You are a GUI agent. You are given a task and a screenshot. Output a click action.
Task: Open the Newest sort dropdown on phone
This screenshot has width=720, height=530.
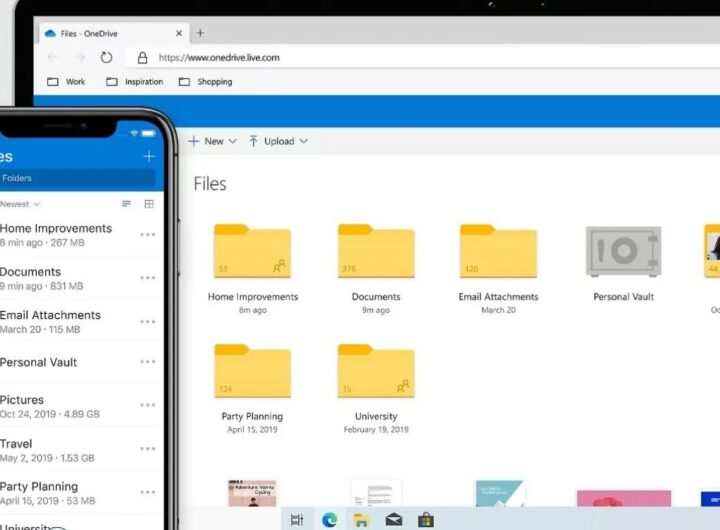(18, 204)
